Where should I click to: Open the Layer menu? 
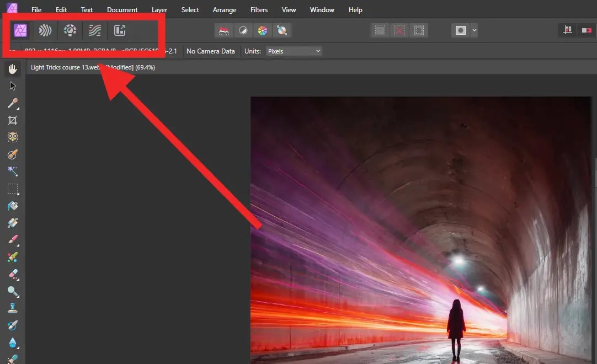click(159, 10)
